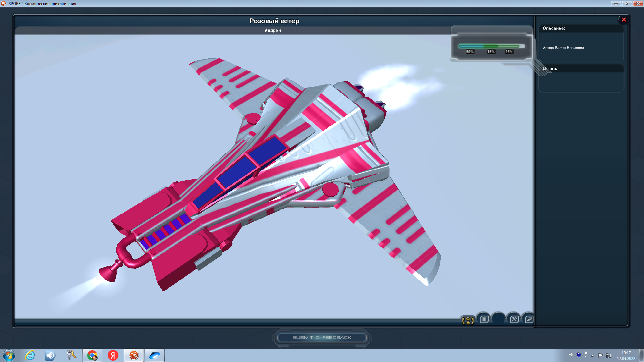Switch EN input language indicator
The height and width of the screenshot is (362, 644).
click(x=571, y=355)
